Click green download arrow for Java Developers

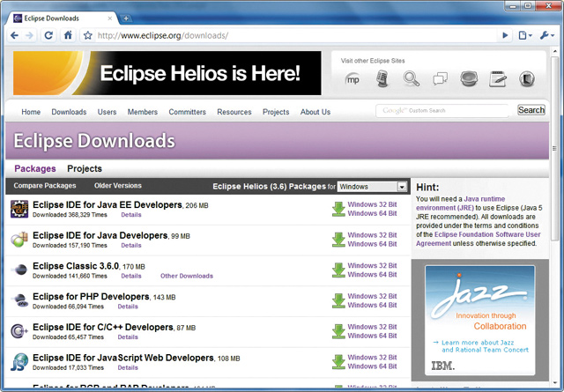click(338, 240)
